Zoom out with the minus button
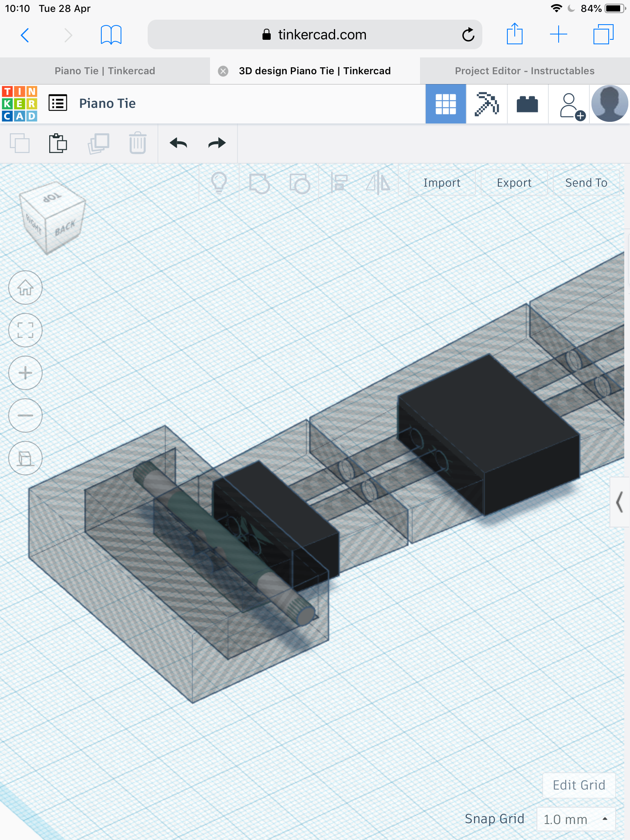630x840 pixels. tap(25, 415)
